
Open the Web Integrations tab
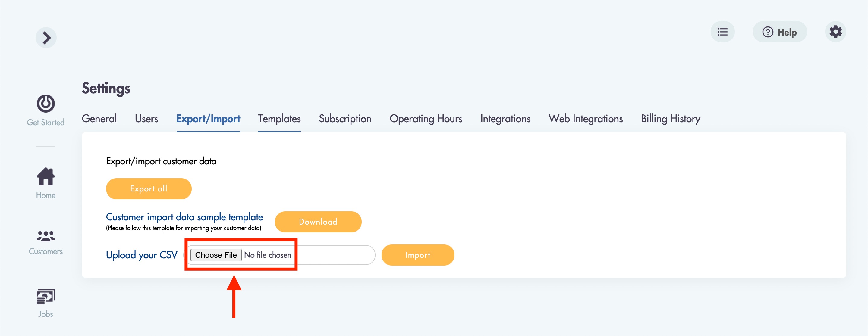point(586,119)
